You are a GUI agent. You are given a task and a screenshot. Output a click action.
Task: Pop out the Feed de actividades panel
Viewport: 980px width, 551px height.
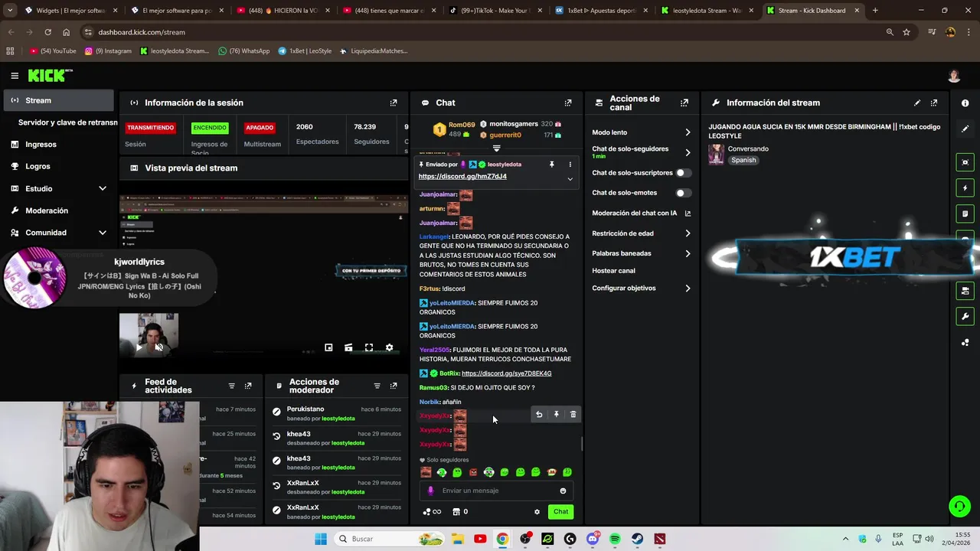[248, 386]
